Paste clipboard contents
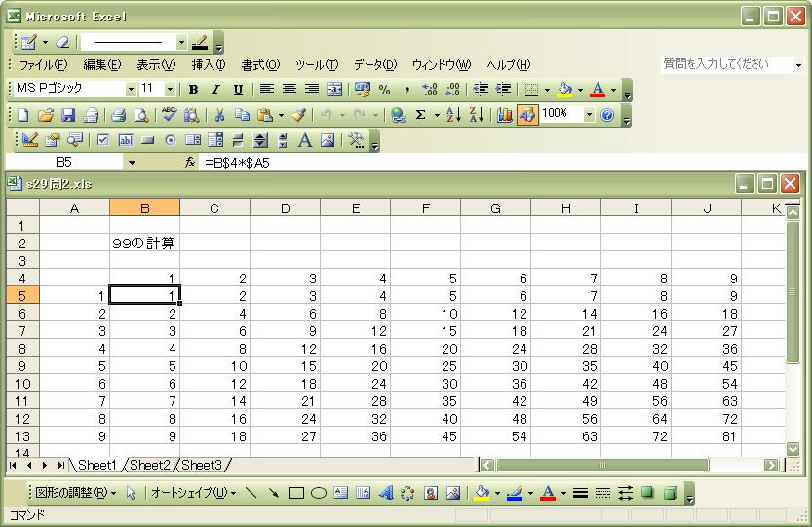The image size is (812, 527). click(265, 115)
